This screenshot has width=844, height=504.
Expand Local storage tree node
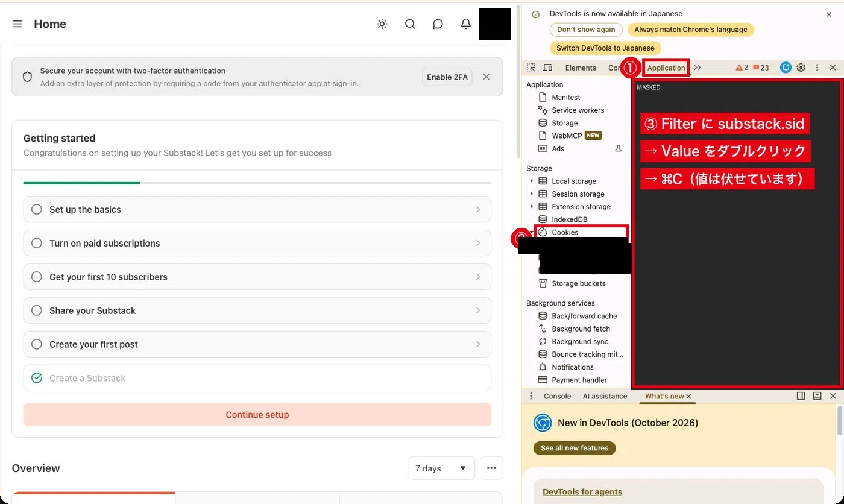531,181
